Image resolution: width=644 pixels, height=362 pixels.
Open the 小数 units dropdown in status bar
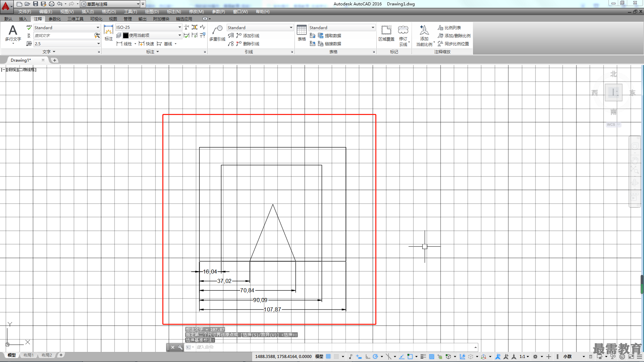[574, 357]
